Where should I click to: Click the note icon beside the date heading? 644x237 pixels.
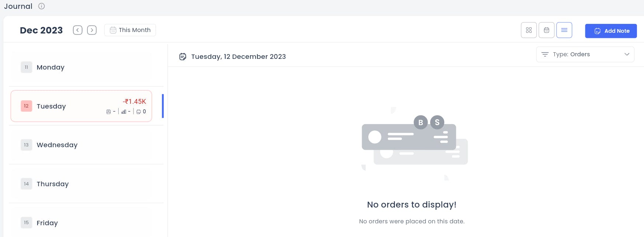182,57
